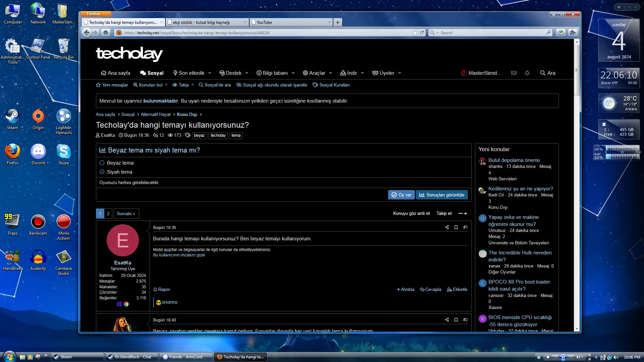Launch Camtasia Studio from desktop

point(63,262)
